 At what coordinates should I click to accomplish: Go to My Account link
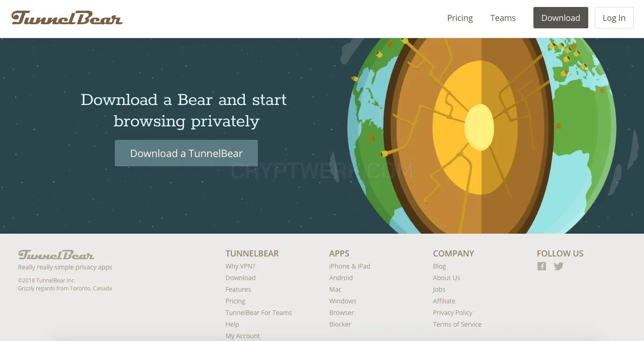[x=243, y=336]
